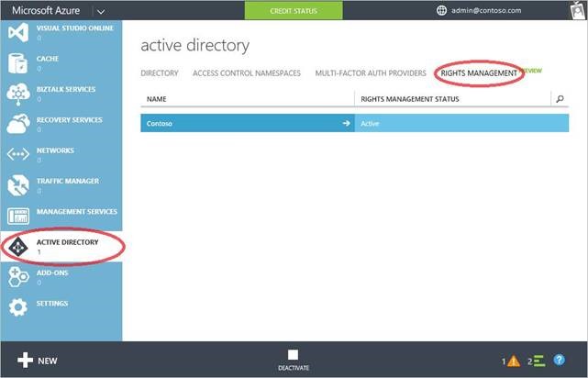Switch to the Directory tab

pos(160,73)
